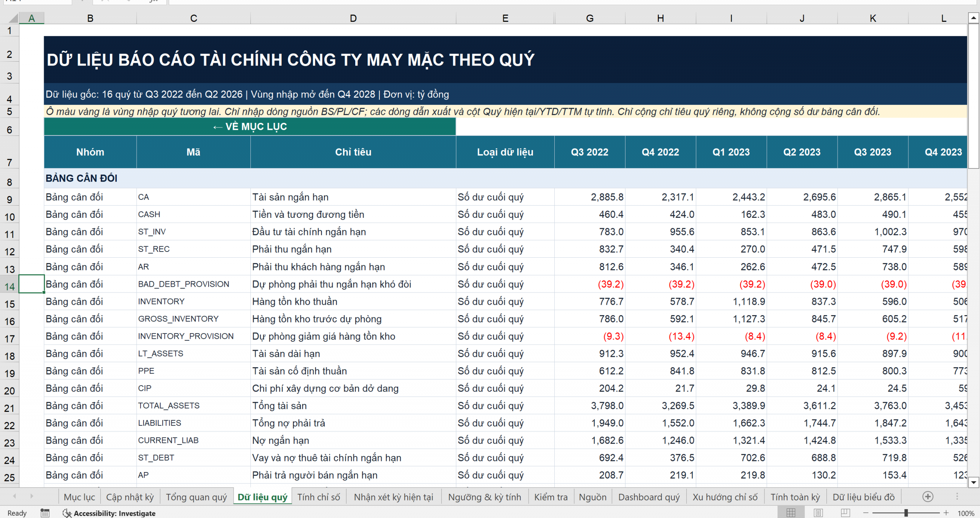This screenshot has width=980, height=518.
Task: Open the Dữ liệu biểu đồ tab
Action: coord(864,497)
